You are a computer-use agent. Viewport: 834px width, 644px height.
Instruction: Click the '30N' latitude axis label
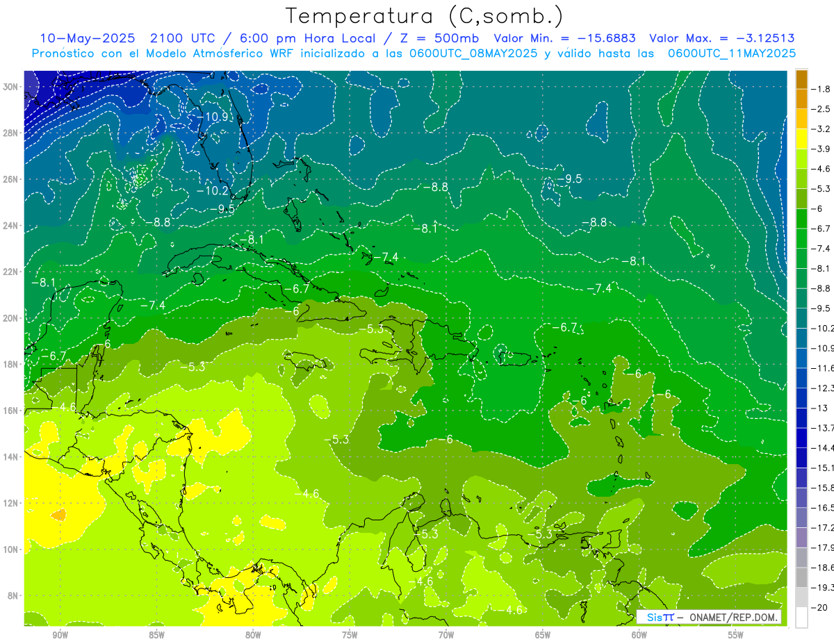[x=10, y=87]
